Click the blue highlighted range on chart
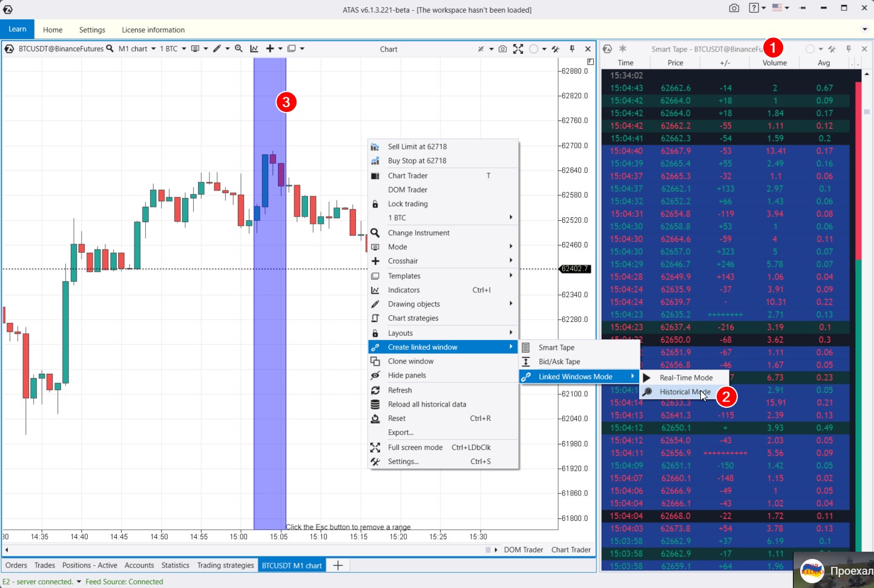This screenshot has height=588, width=874. tap(269, 363)
